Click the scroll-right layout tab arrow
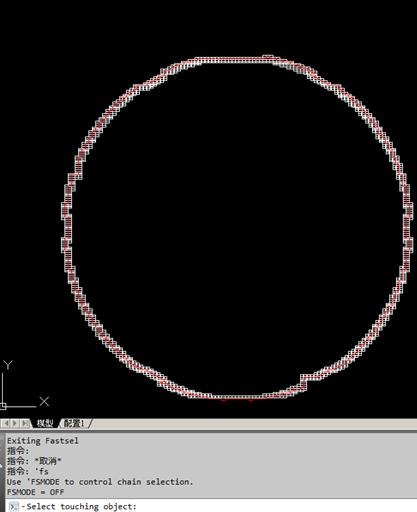 (15, 423)
